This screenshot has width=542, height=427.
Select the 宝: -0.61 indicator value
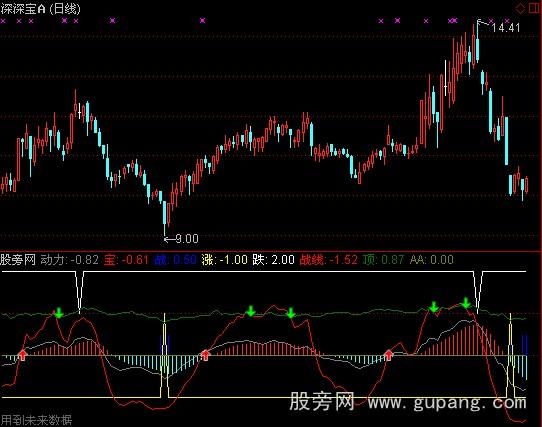[x=127, y=260]
